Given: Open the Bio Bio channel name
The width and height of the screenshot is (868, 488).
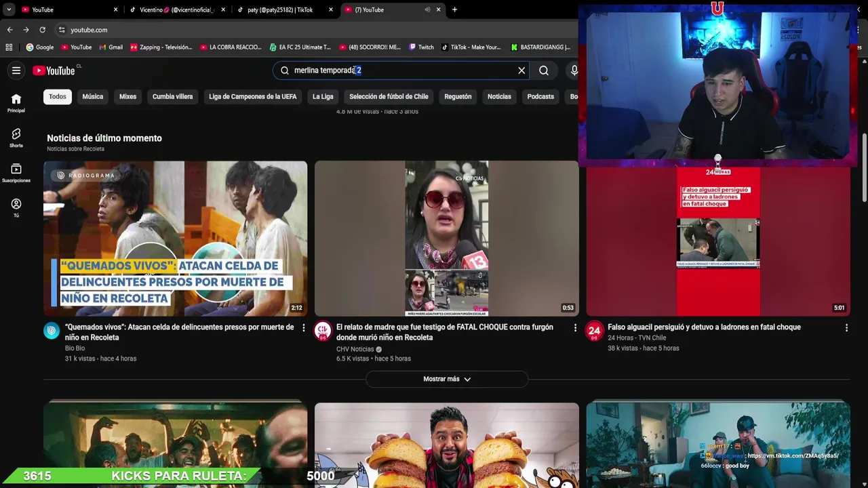Looking at the screenshot, I should click(75, 348).
